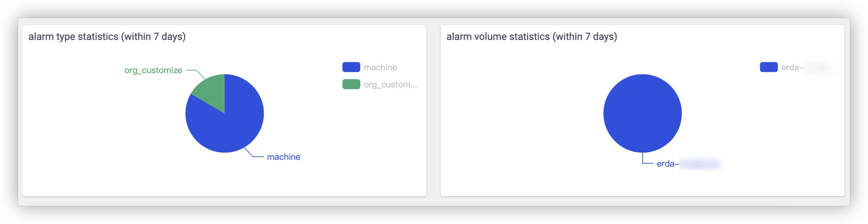The image size is (868, 224).
Task: Click the erda- label leader line
Action: click(643, 161)
